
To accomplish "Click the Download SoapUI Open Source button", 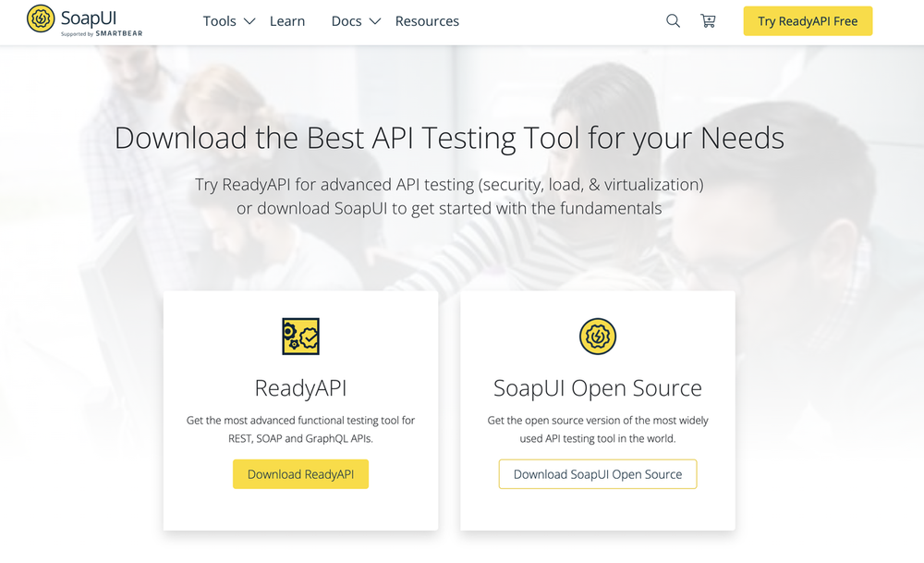I will pos(597,474).
